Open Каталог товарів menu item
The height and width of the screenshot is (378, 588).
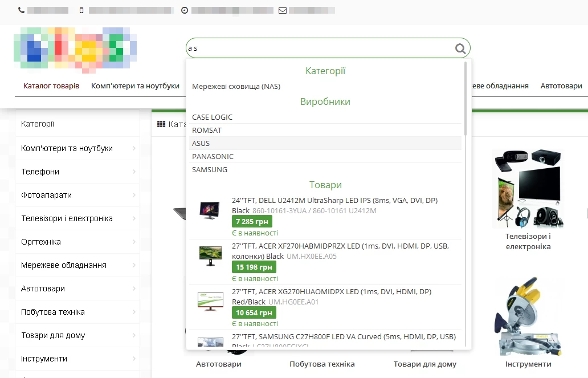coord(51,86)
